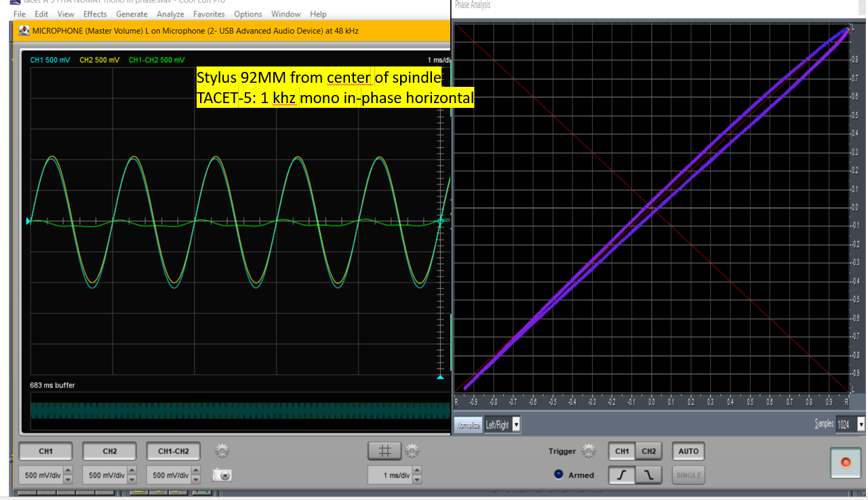Set trigger source to CH2
Viewport: 868px width, 500px height.
[648, 450]
